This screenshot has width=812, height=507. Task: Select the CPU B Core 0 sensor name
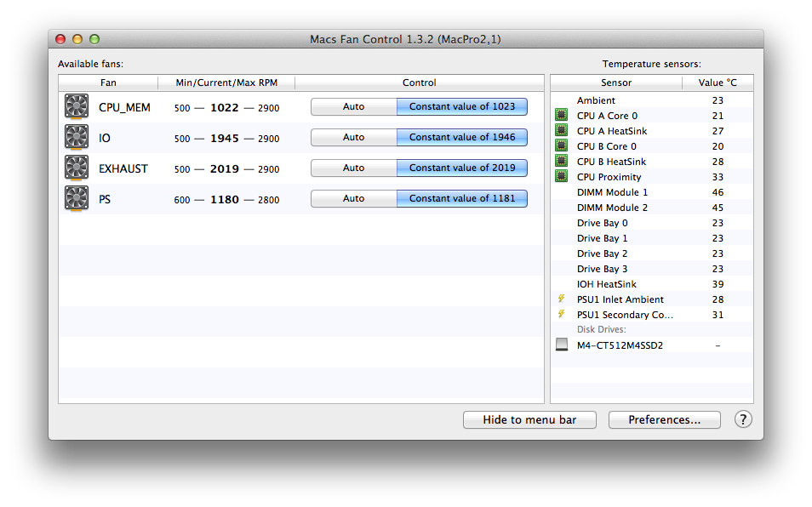(606, 146)
